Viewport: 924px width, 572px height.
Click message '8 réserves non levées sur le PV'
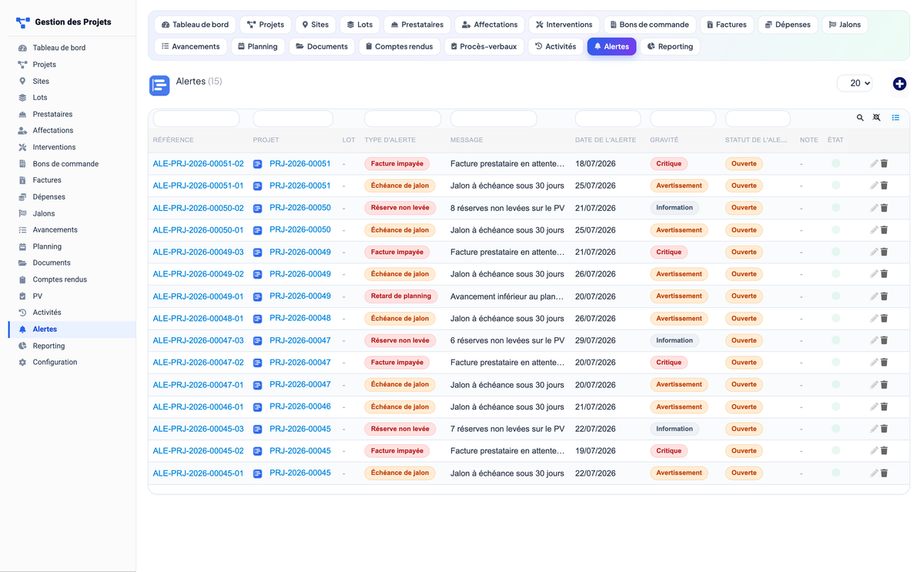(507, 208)
